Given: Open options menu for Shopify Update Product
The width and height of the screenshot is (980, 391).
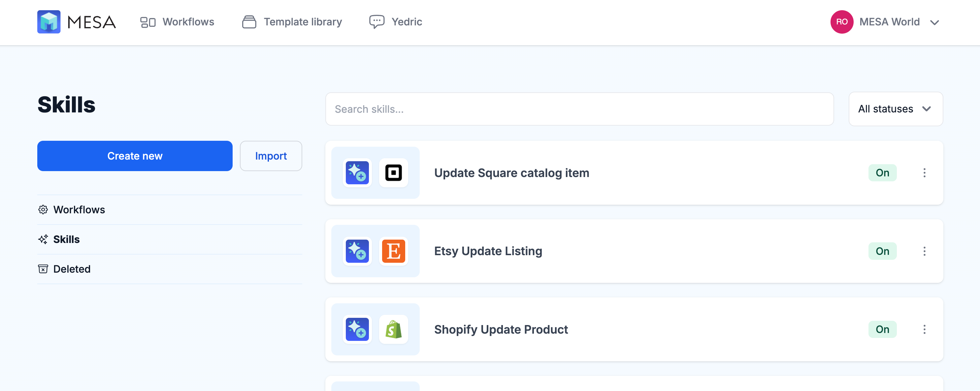Looking at the screenshot, I should coord(925,329).
